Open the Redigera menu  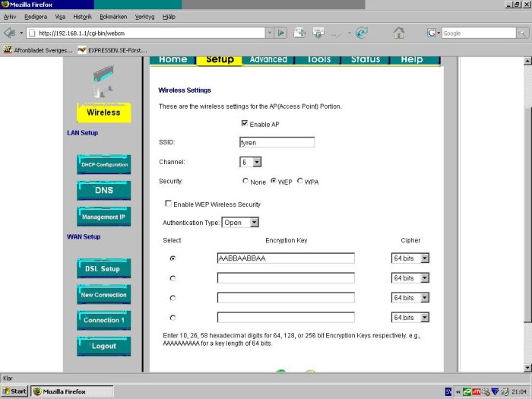[36, 17]
